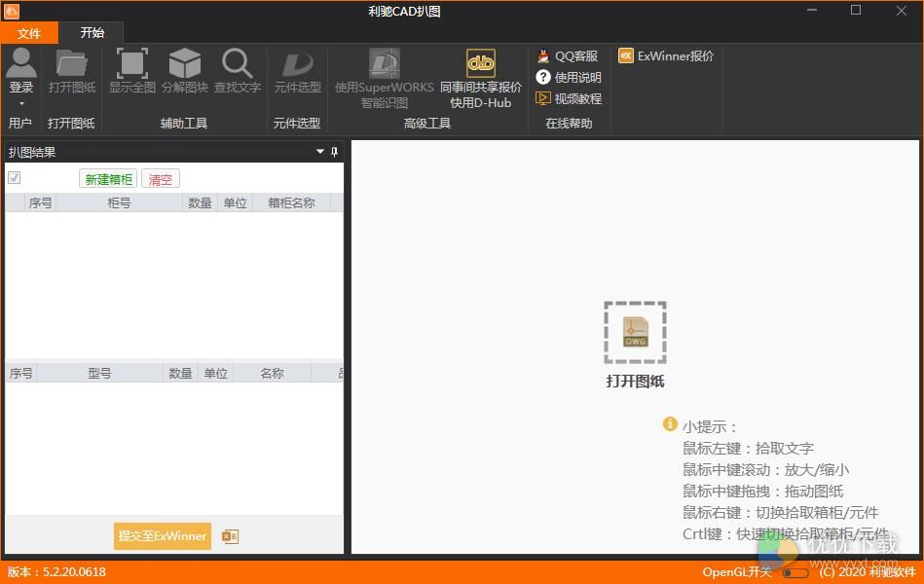Click the D-Hub 同事间共享报价 icon

pos(481,63)
